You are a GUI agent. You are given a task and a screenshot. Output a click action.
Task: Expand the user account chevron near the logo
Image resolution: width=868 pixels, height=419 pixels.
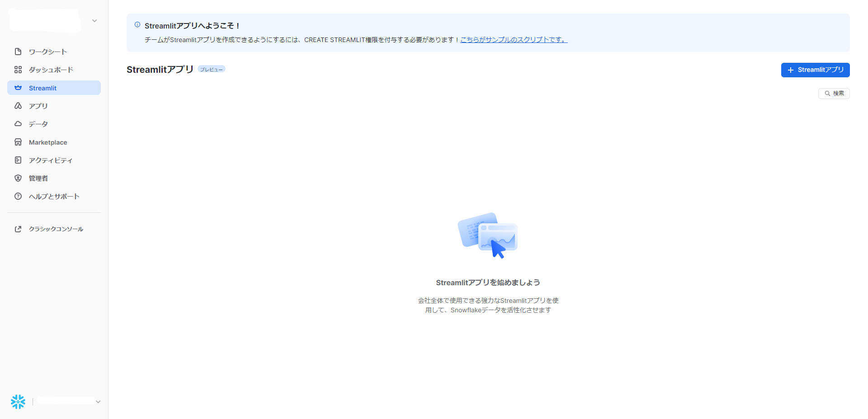click(x=94, y=21)
